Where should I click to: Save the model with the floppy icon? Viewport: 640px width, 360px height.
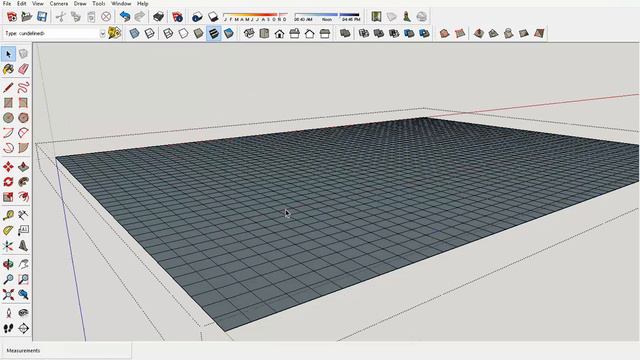pyautogui.click(x=42, y=17)
